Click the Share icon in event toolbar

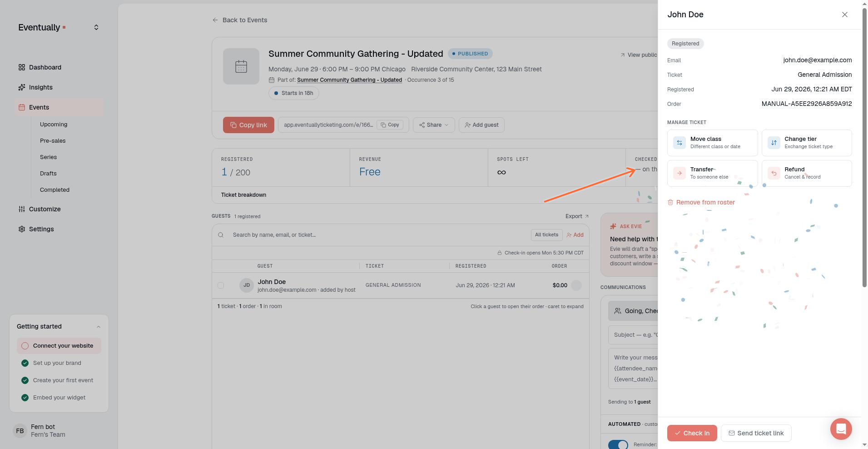pyautogui.click(x=422, y=125)
